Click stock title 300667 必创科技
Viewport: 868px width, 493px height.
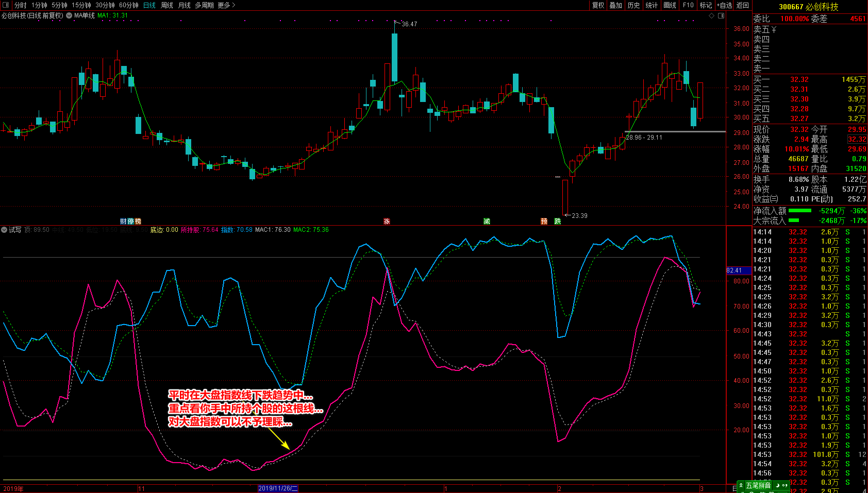pos(808,7)
